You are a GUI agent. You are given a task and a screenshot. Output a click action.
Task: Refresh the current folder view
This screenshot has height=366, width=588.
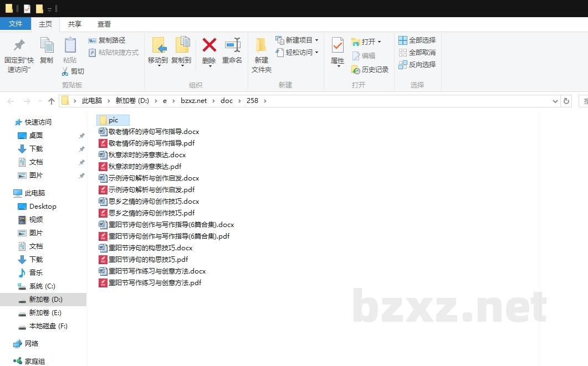[566, 101]
